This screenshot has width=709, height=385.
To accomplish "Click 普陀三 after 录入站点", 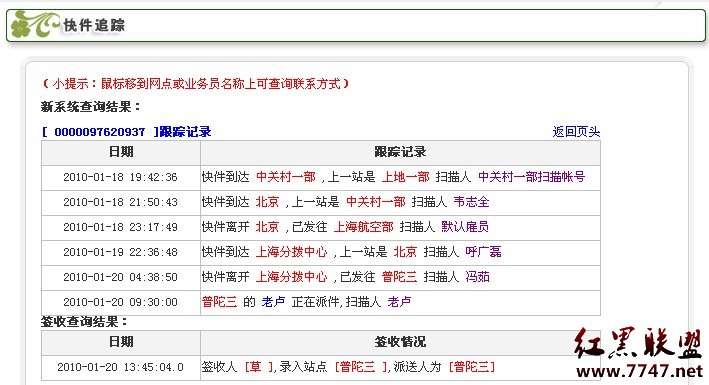I will click(358, 366).
